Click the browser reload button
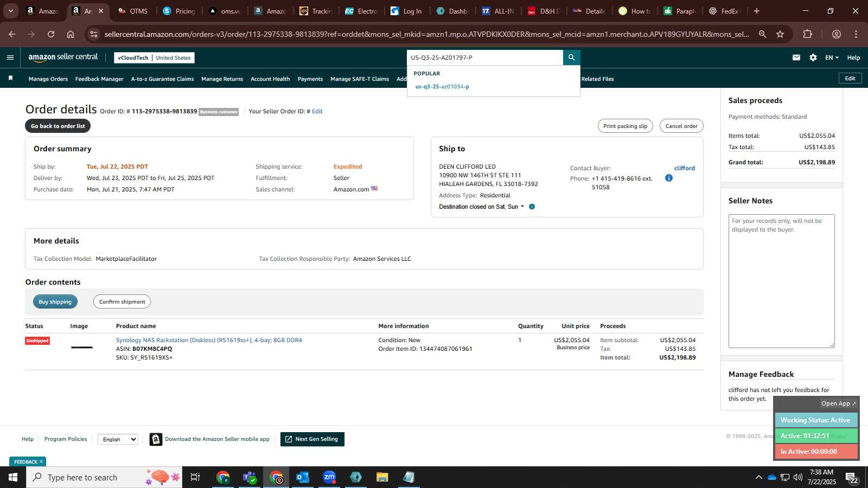868x488 pixels. (x=51, y=34)
